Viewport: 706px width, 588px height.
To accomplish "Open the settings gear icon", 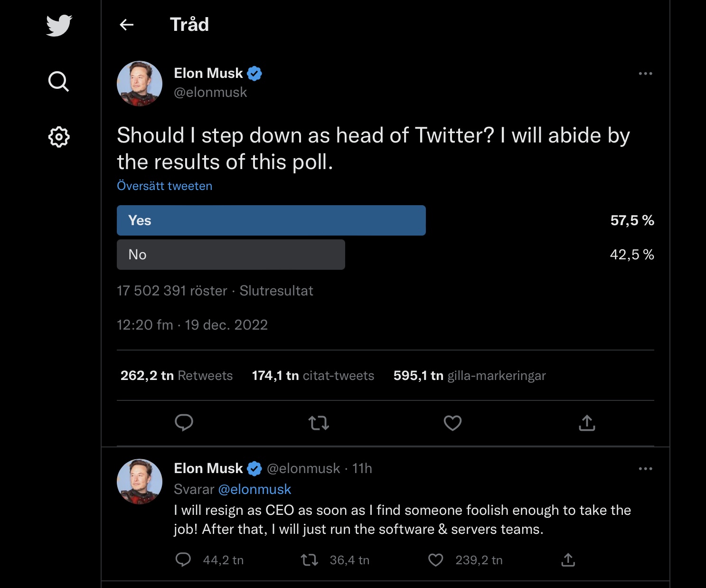I will [x=59, y=137].
